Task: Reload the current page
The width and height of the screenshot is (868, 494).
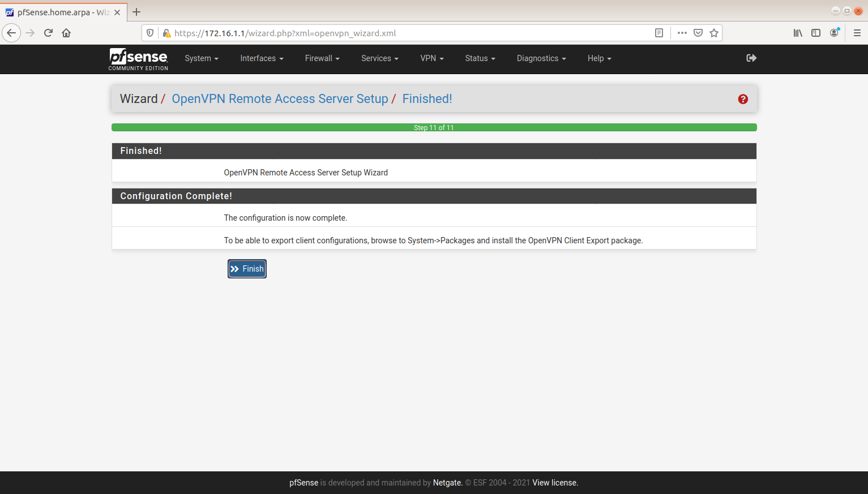Action: tap(48, 33)
